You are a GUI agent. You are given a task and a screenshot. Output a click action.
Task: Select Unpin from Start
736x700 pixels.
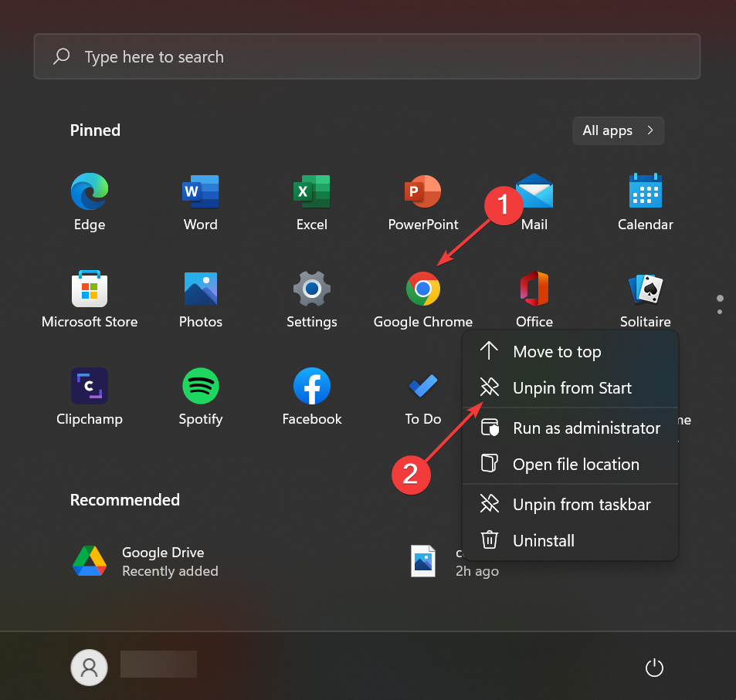(570, 388)
